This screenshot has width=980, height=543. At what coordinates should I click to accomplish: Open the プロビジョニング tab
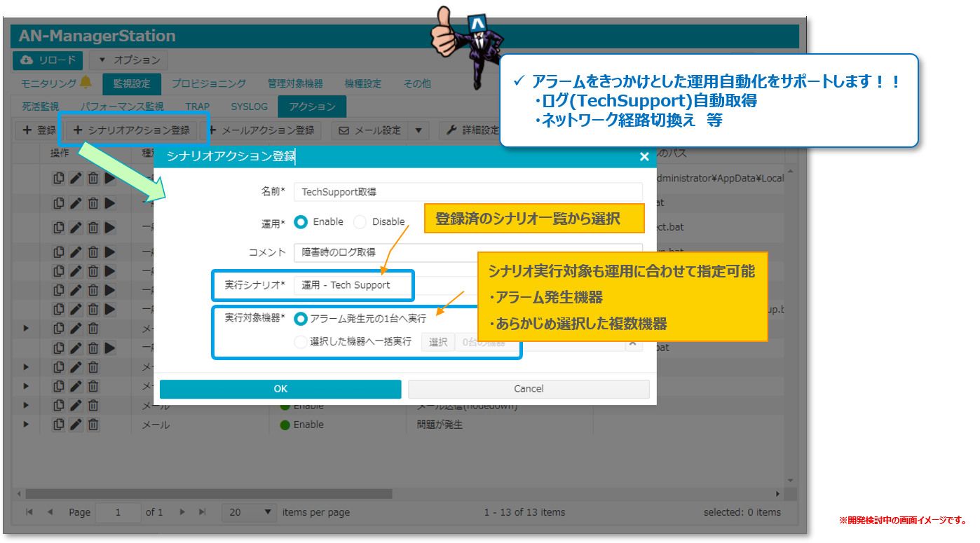click(209, 83)
